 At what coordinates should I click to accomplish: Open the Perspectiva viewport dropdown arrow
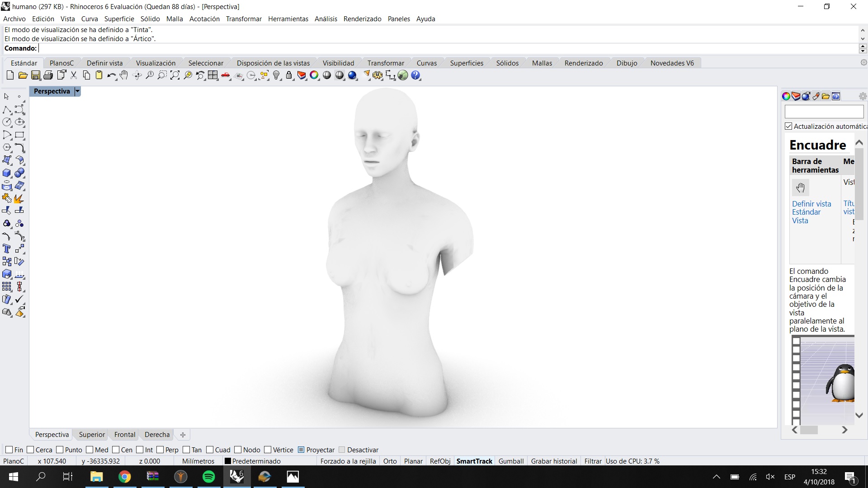tap(77, 91)
